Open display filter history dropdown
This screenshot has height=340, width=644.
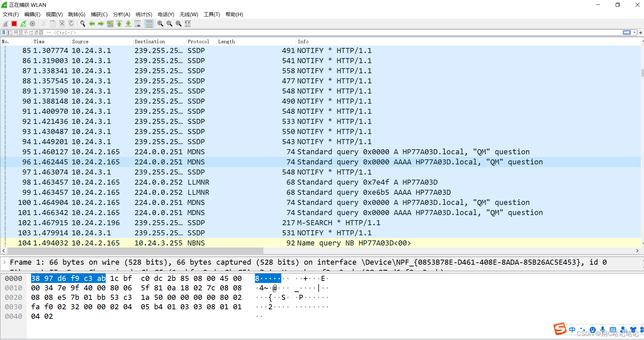point(635,32)
